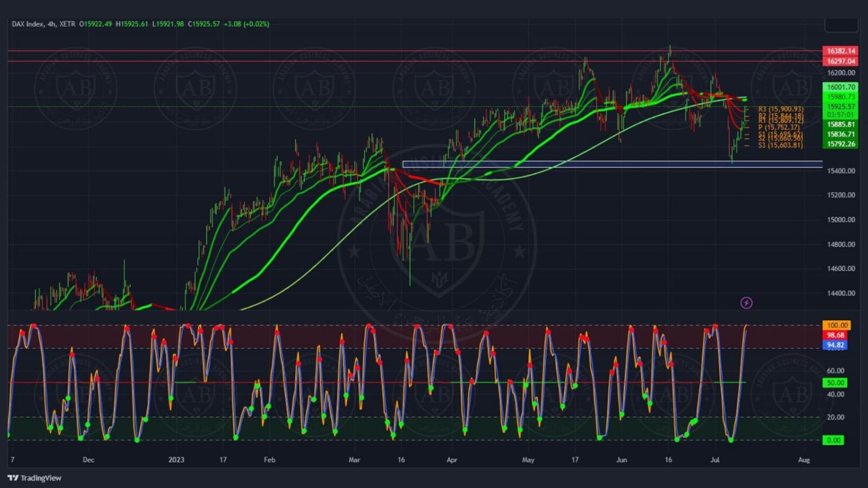Click the 16001.70 green price label
The height and width of the screenshot is (488, 868).
[840, 87]
